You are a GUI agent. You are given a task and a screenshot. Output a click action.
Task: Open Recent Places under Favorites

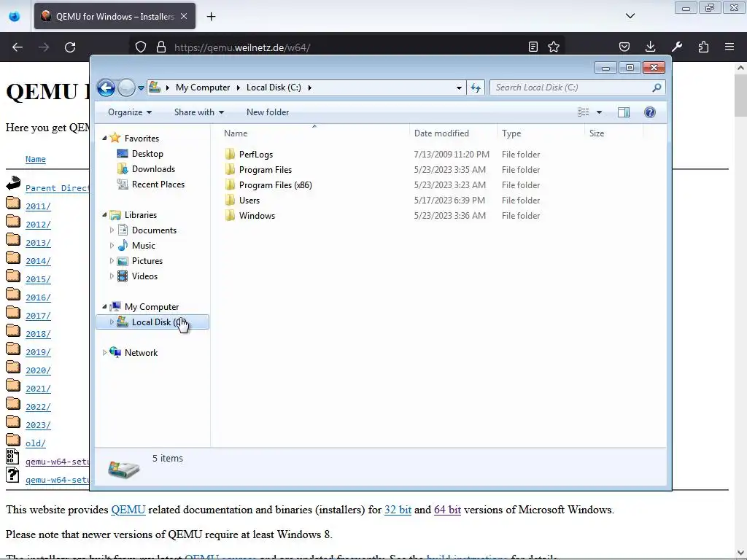(158, 184)
